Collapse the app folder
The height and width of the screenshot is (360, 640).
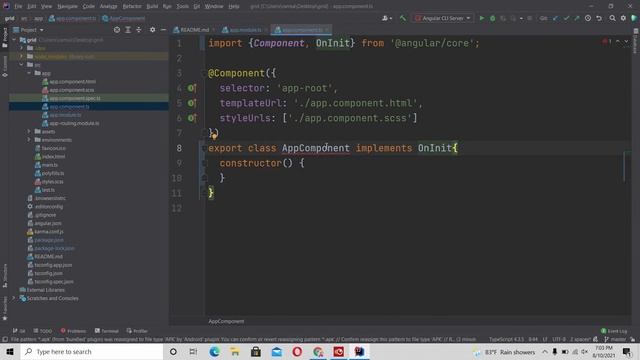click(29, 73)
